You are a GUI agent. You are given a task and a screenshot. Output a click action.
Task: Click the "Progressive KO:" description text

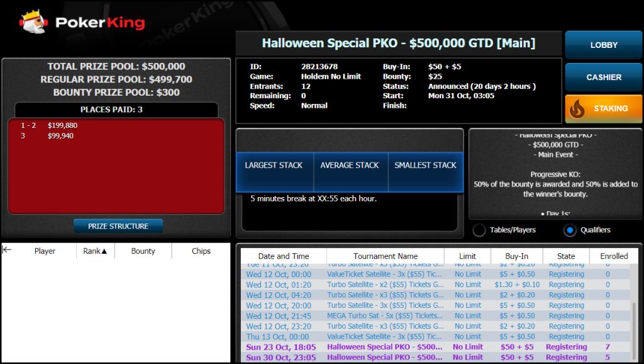pos(555,174)
